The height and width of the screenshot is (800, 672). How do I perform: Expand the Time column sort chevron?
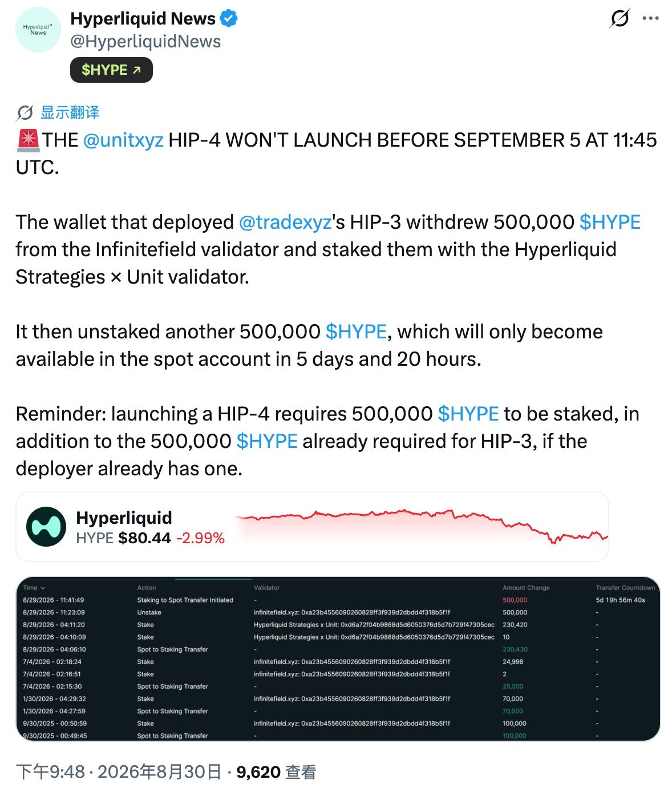[x=43, y=588]
